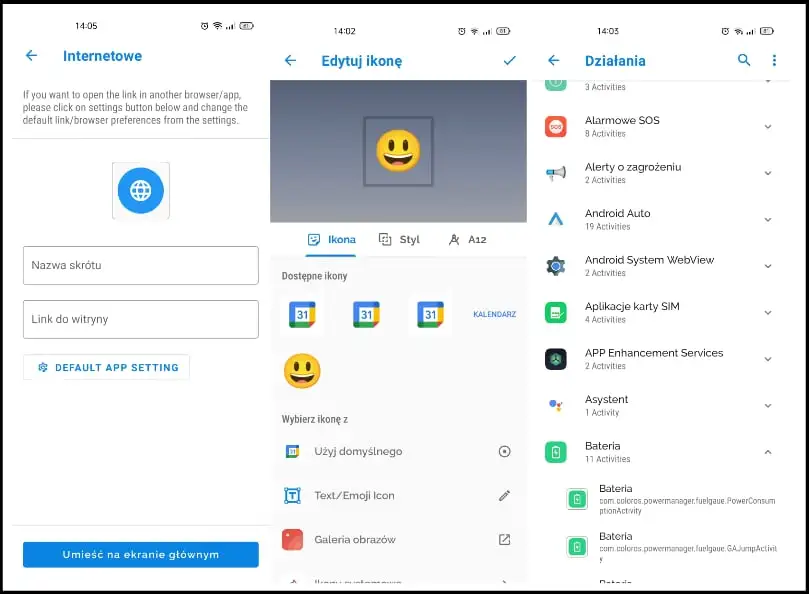Tap the back arrow beside Internetowe
Image resolution: width=809 pixels, height=594 pixels.
(x=31, y=56)
